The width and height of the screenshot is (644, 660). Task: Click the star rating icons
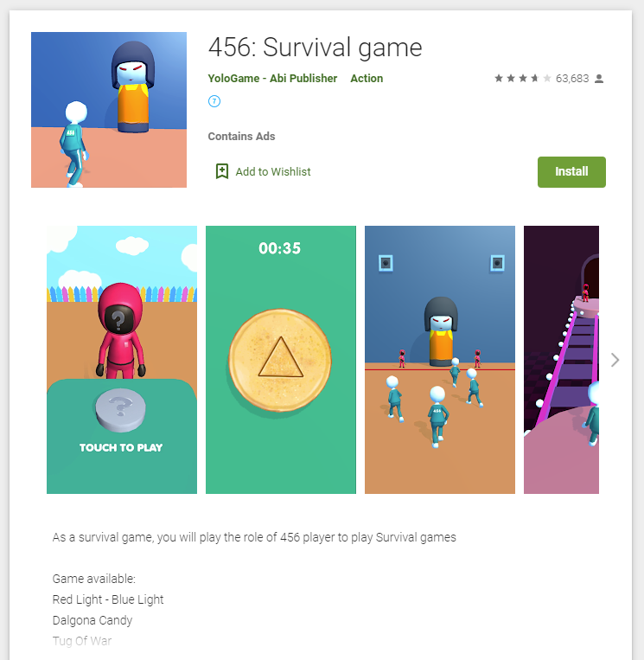(x=522, y=79)
